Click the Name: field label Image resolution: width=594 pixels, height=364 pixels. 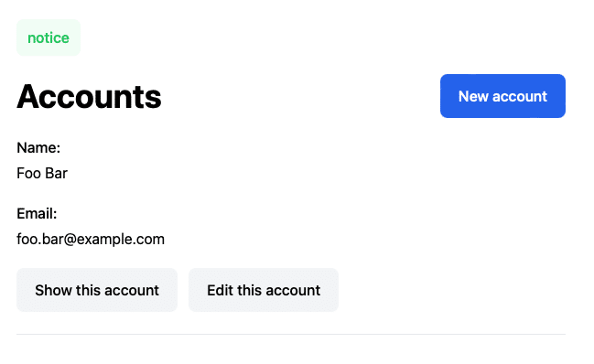(x=38, y=147)
